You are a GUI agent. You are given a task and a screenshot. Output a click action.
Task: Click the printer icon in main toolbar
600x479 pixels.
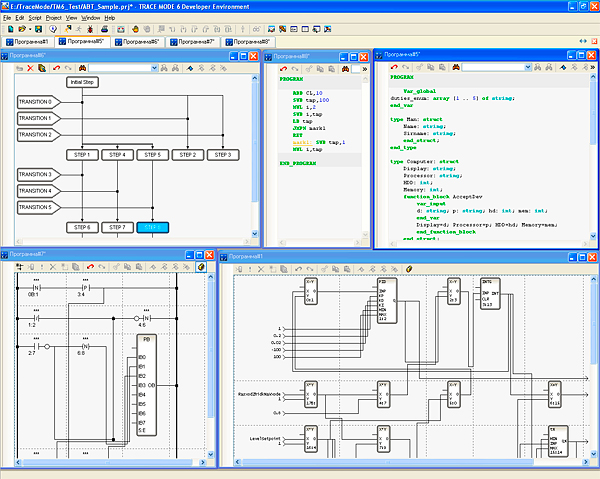pyautogui.click(x=104, y=29)
